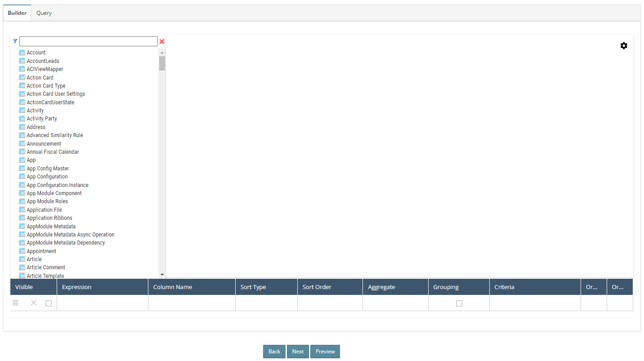Click the table list scroll-up arrow

[162, 53]
